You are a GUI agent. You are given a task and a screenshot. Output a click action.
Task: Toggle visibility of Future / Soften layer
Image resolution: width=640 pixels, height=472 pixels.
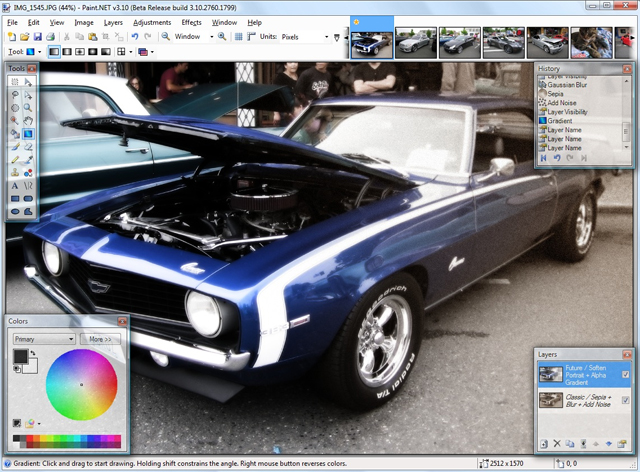click(x=625, y=374)
